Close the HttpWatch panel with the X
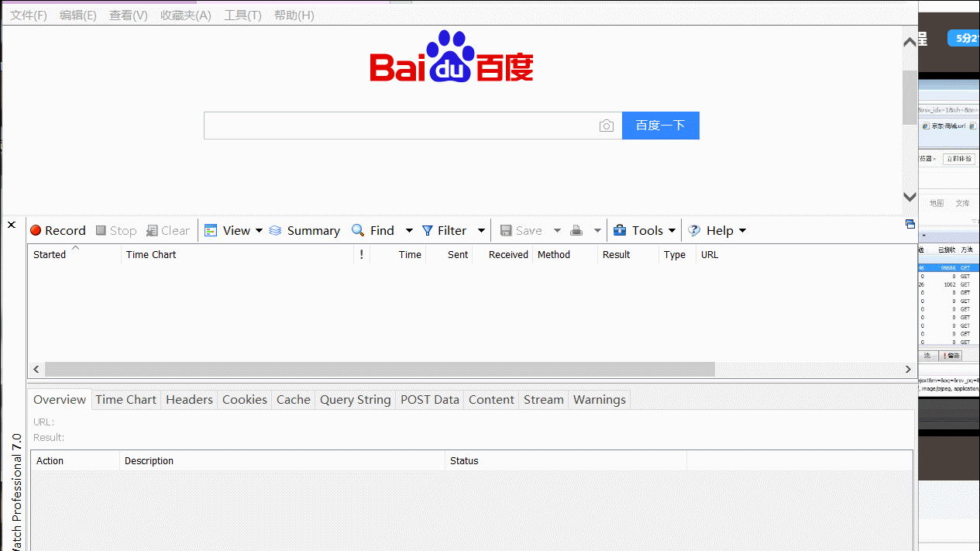980x551 pixels. (x=12, y=225)
